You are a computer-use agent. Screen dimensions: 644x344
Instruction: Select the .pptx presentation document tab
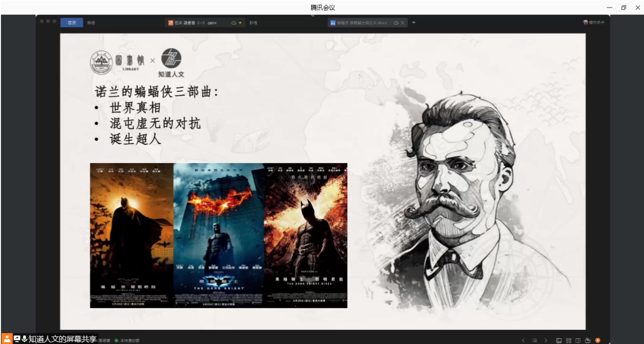(205, 23)
